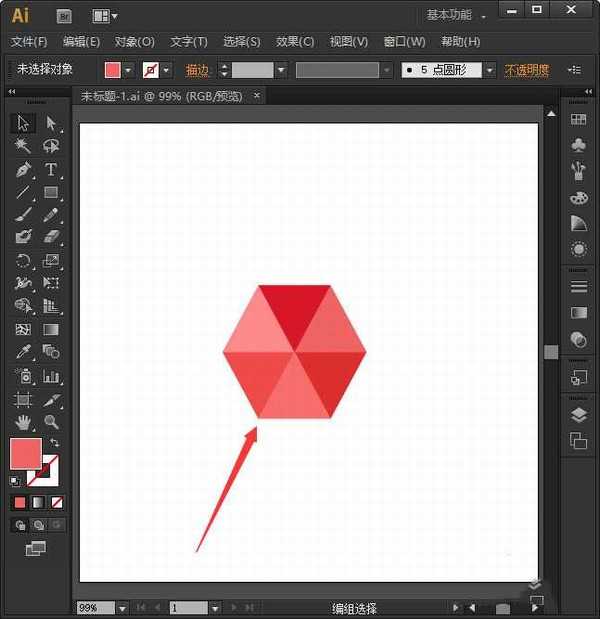Pick the Magic Wand tool
Image resolution: width=600 pixels, height=619 pixels.
[x=23, y=147]
